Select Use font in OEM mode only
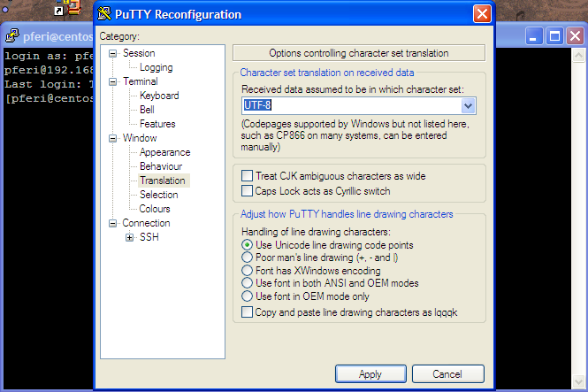This screenshot has height=392, width=588. [x=248, y=296]
